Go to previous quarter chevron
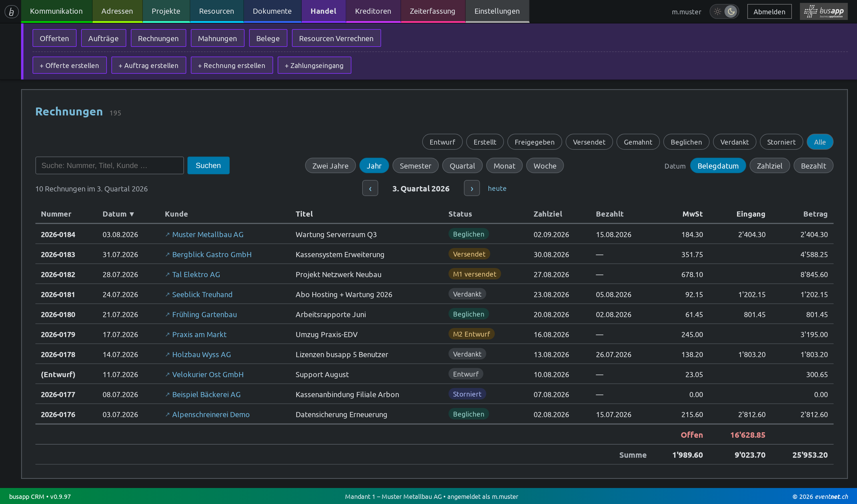Viewport: 857px width, 504px height. point(370,188)
